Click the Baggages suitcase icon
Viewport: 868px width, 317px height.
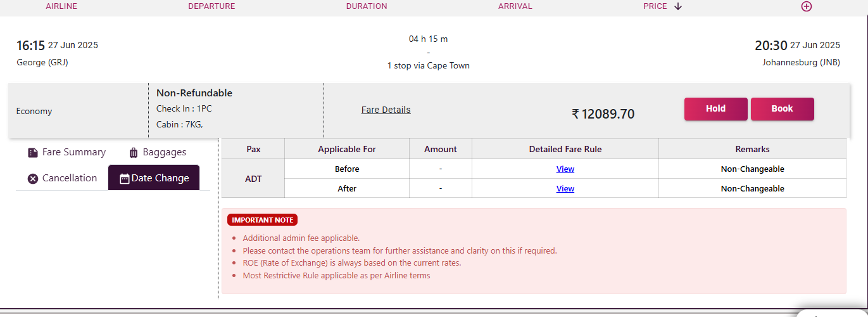point(134,153)
